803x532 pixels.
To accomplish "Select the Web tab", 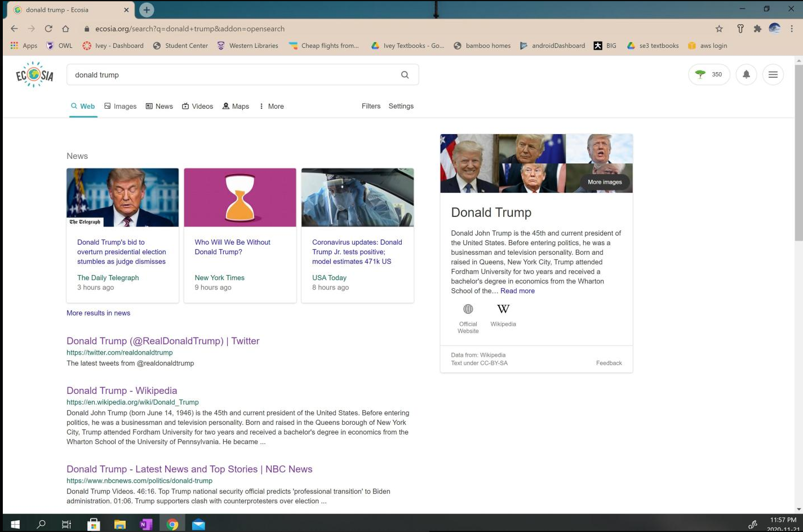I will [x=83, y=106].
